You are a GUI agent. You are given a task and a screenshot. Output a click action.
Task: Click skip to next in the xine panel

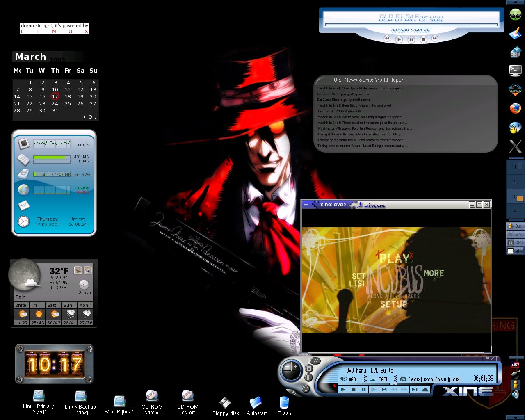(x=414, y=390)
